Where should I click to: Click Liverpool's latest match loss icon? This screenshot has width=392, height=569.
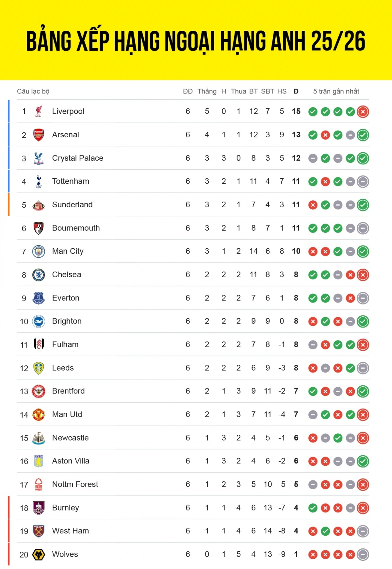(x=363, y=112)
